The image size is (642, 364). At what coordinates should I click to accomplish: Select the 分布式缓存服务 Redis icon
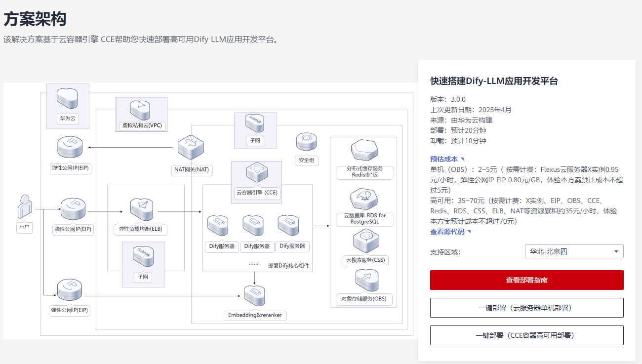pyautogui.click(x=364, y=151)
